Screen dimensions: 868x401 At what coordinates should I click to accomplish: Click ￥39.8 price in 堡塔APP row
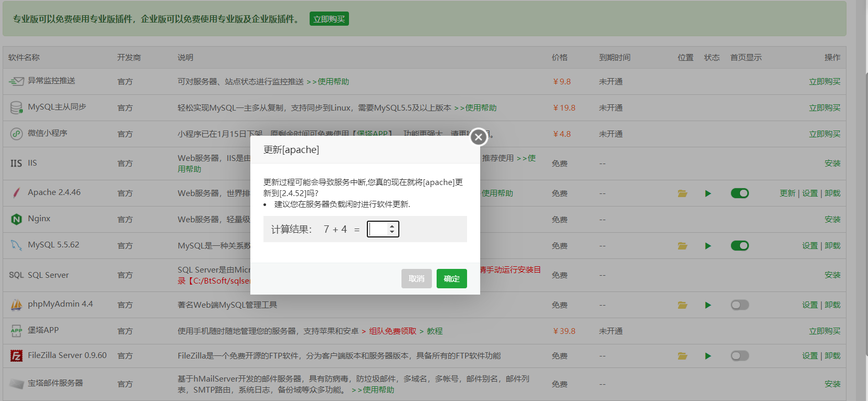click(564, 331)
